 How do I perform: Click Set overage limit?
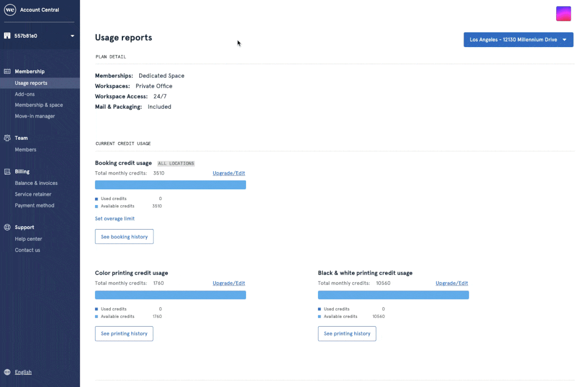[115, 218]
